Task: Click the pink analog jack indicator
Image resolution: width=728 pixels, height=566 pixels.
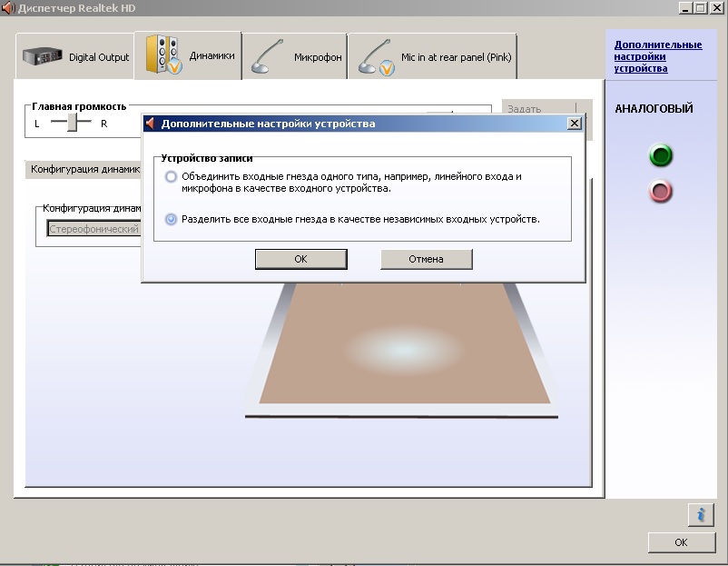Action: click(660, 191)
